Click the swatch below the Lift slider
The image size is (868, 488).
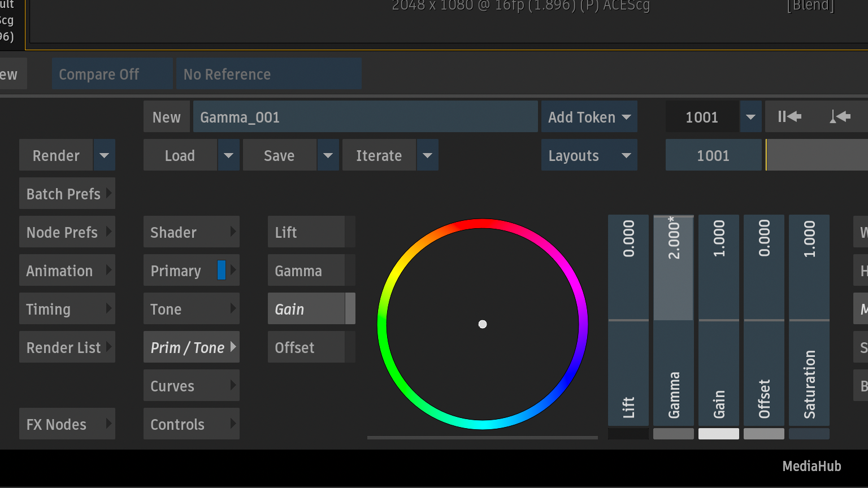tap(628, 434)
